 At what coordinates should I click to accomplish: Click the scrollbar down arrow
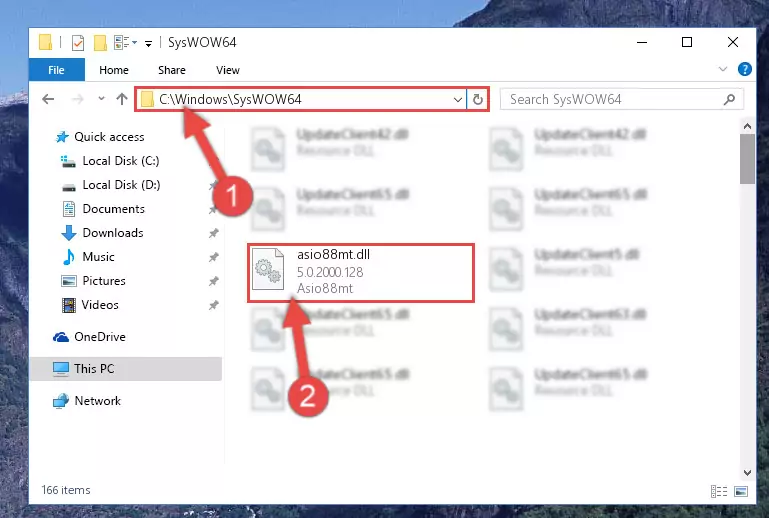click(747, 473)
